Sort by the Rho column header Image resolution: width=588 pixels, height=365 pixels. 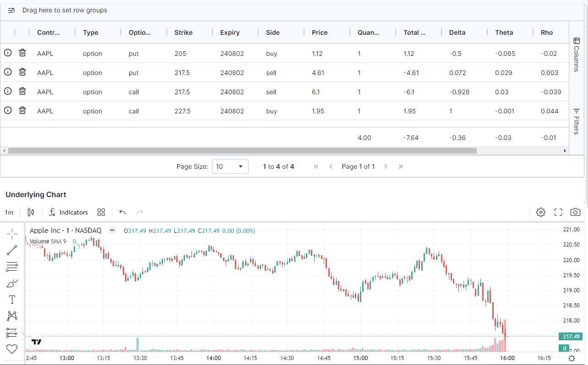coord(547,32)
